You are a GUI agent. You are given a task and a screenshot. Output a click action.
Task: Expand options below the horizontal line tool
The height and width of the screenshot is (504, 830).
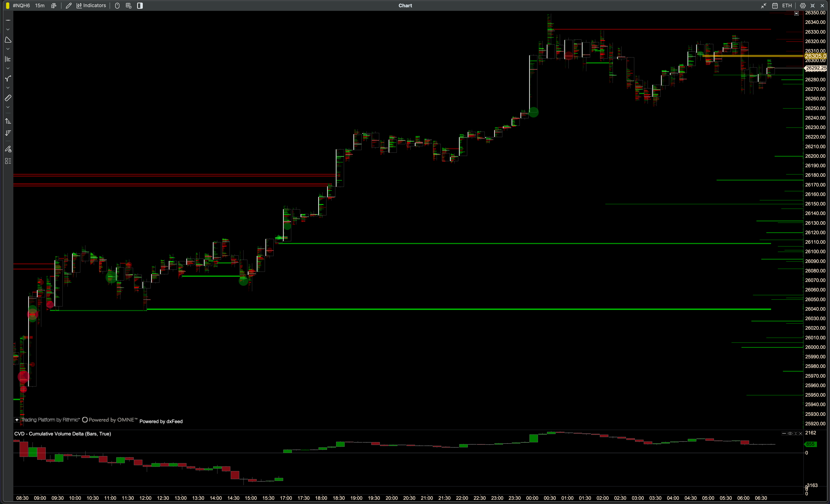point(8,30)
